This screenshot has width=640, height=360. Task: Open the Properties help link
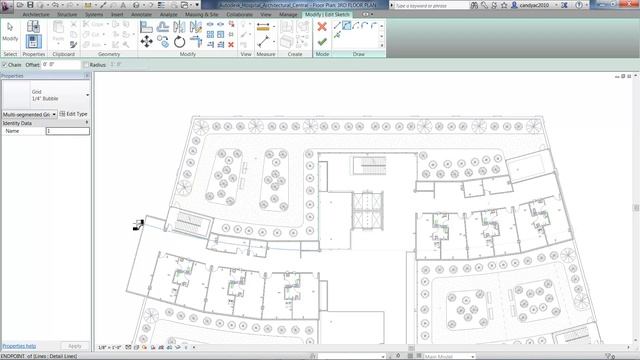click(x=19, y=346)
